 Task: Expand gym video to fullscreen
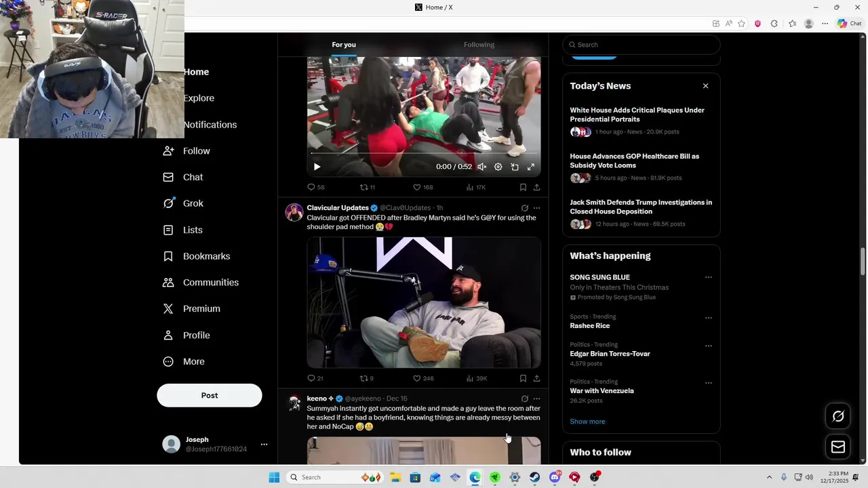531,167
